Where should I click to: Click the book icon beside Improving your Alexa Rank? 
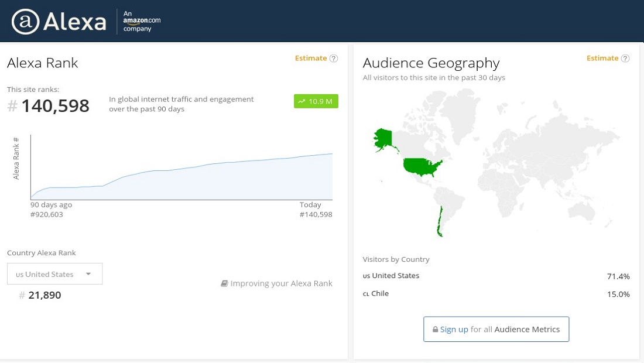(224, 283)
